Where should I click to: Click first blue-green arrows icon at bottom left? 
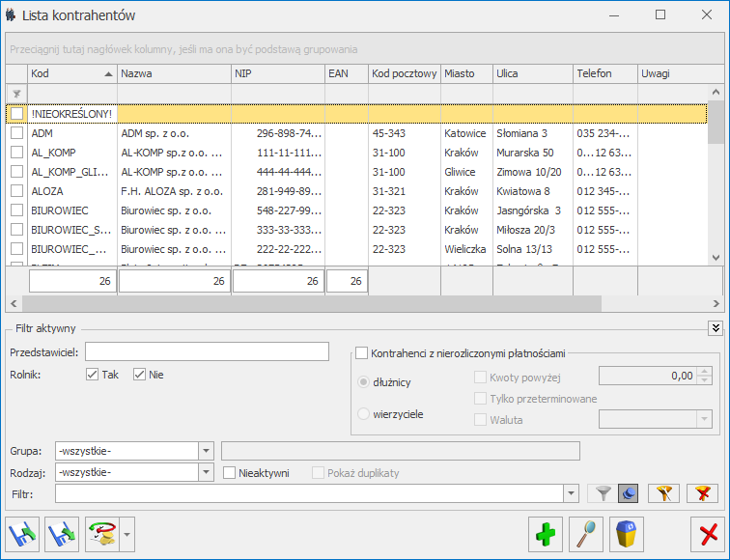pos(22,533)
